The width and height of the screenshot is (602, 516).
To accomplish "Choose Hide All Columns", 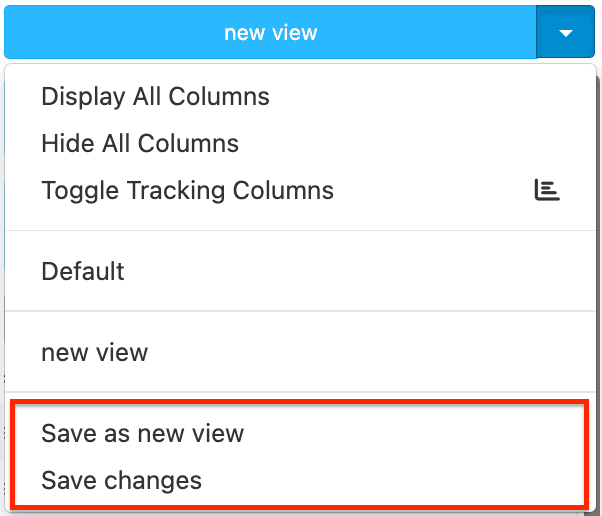I will [140, 143].
